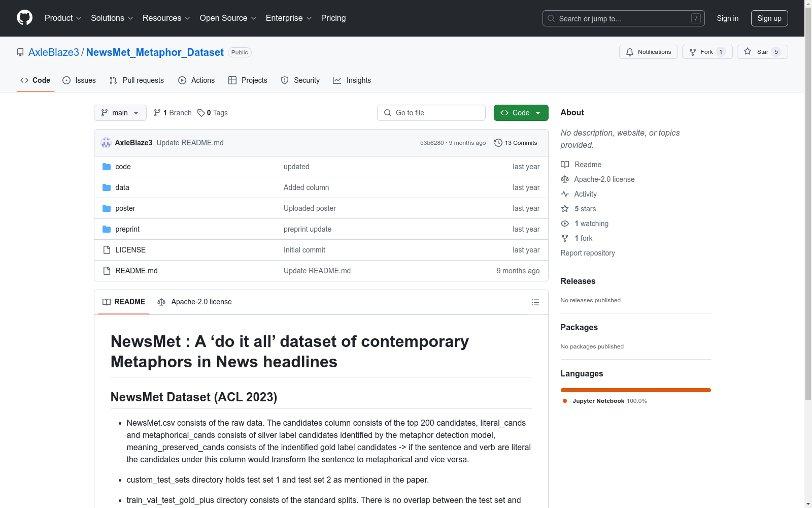Viewport: 812px width, 508px height.
Task: Click the README.md file icon
Action: pos(107,271)
